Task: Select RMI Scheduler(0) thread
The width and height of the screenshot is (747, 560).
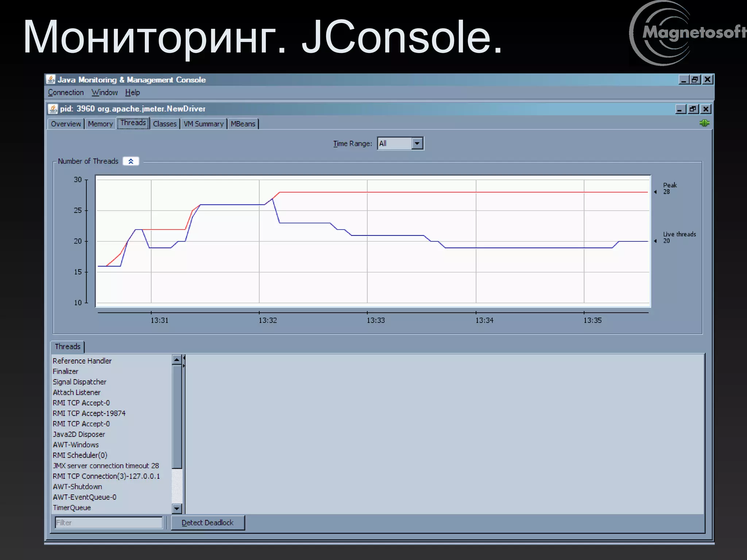Action: (x=80, y=455)
